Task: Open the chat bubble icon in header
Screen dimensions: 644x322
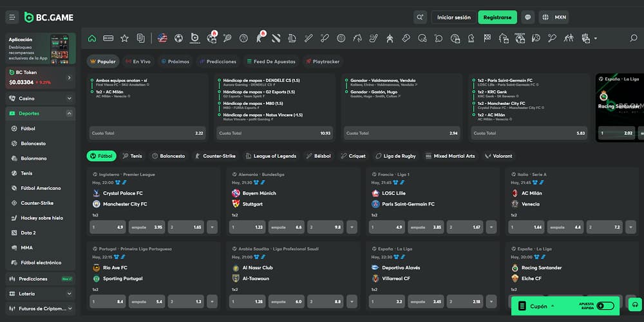Action: (x=528, y=17)
